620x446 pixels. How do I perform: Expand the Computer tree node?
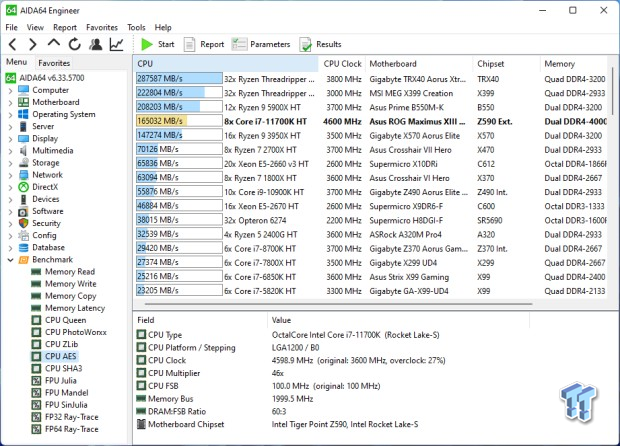[x=11, y=91]
